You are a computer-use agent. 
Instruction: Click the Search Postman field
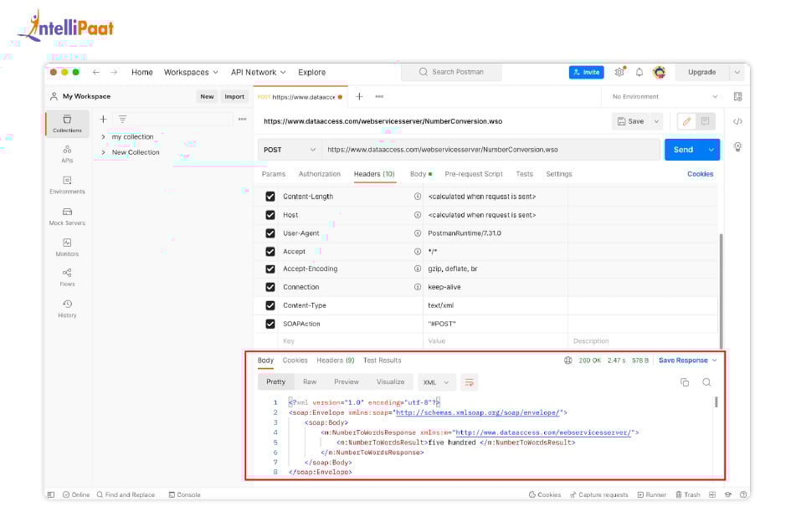pos(451,72)
